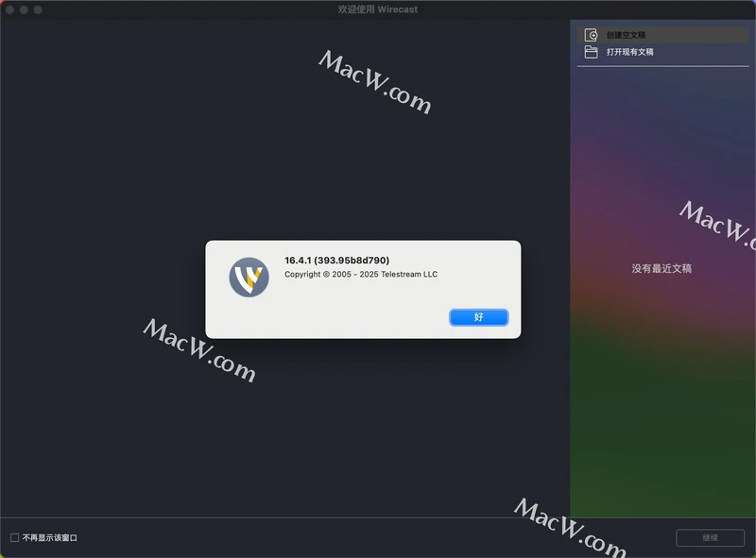Click the 欢迎使用 Wirecast window title

click(x=377, y=9)
